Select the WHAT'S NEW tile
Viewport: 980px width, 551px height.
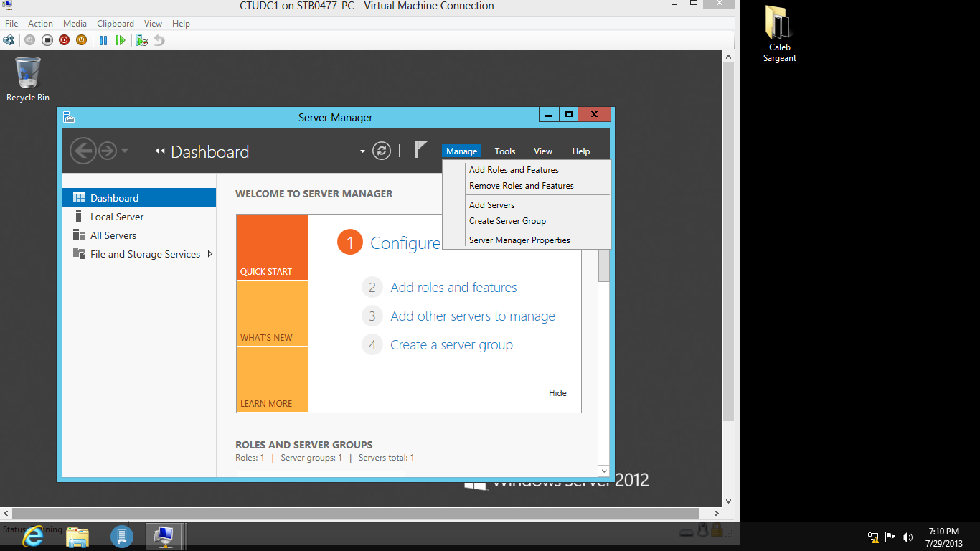point(273,314)
